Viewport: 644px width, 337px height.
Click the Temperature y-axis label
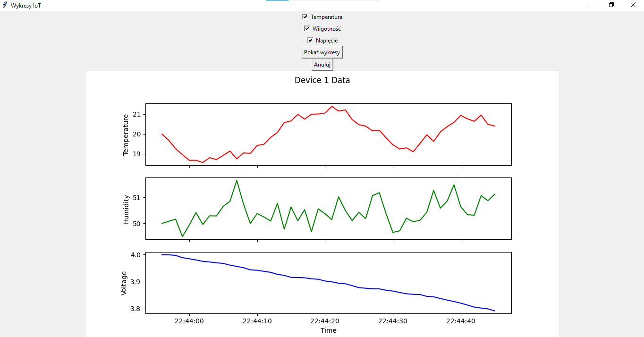point(126,135)
